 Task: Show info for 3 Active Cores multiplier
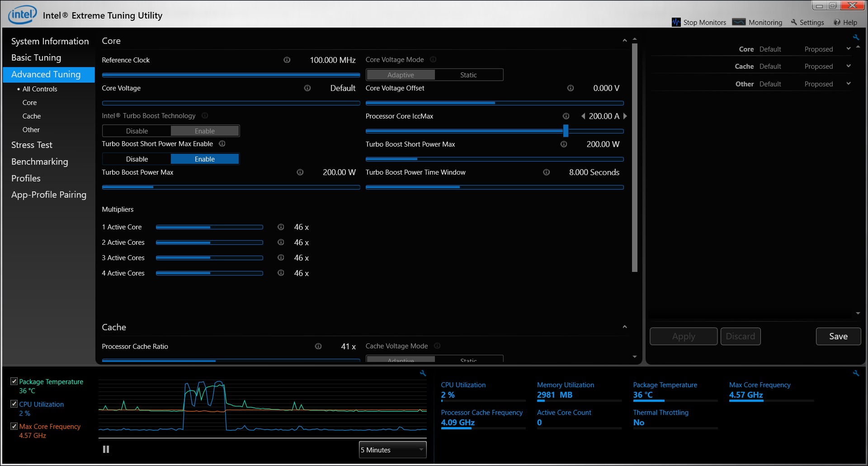pos(281,257)
